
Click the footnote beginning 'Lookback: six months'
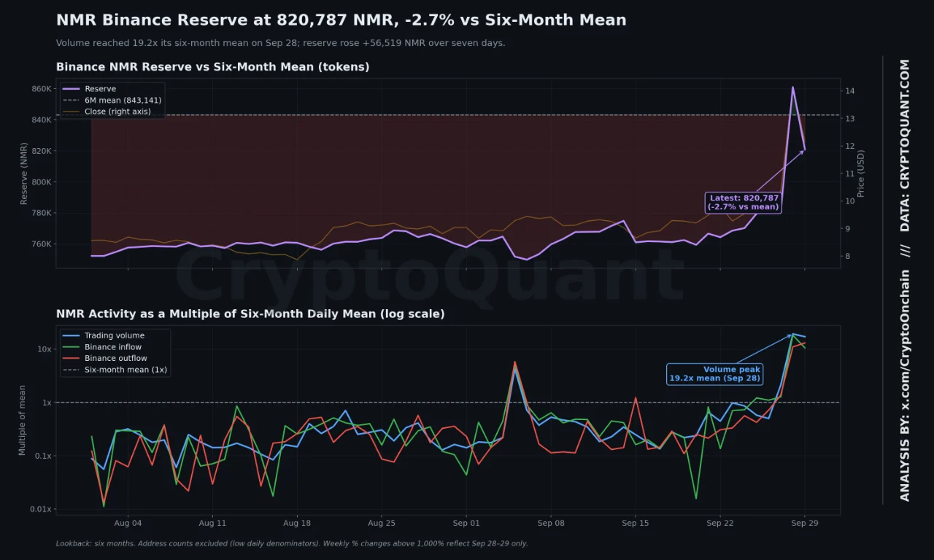tap(292, 543)
